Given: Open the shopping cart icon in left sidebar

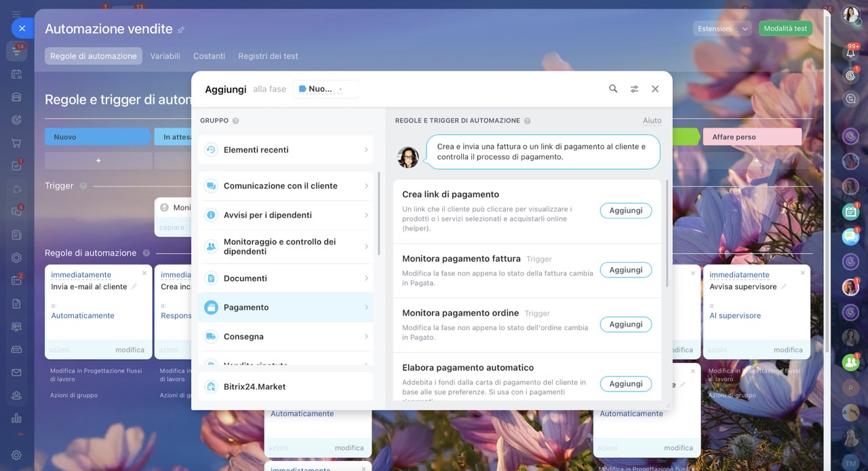Looking at the screenshot, I should [17, 143].
